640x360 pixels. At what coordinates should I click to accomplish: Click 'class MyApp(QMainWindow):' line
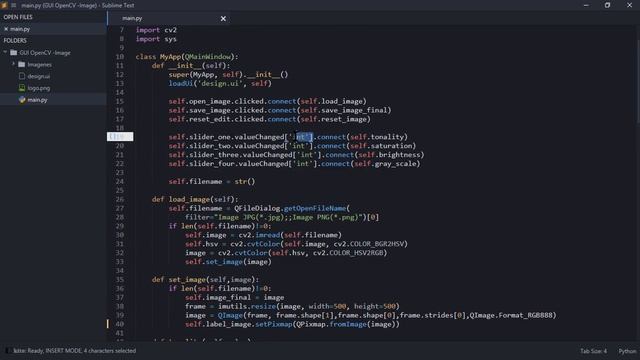click(187, 57)
